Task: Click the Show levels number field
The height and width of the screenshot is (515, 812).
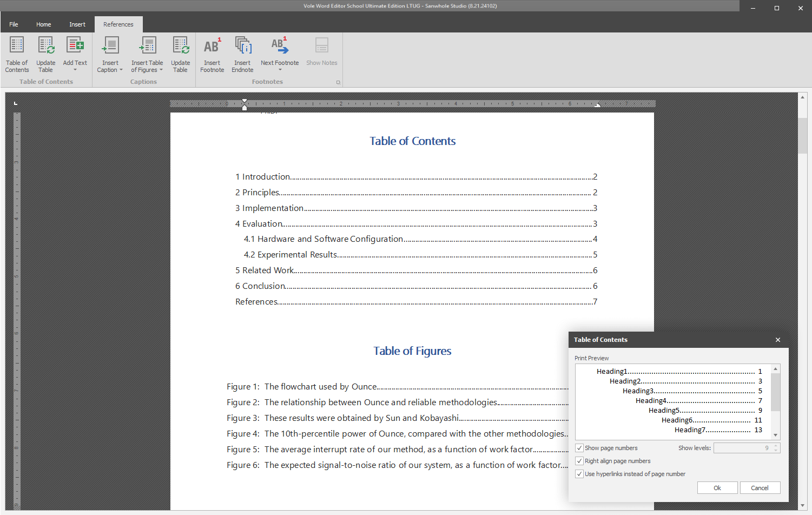Action: click(743, 448)
